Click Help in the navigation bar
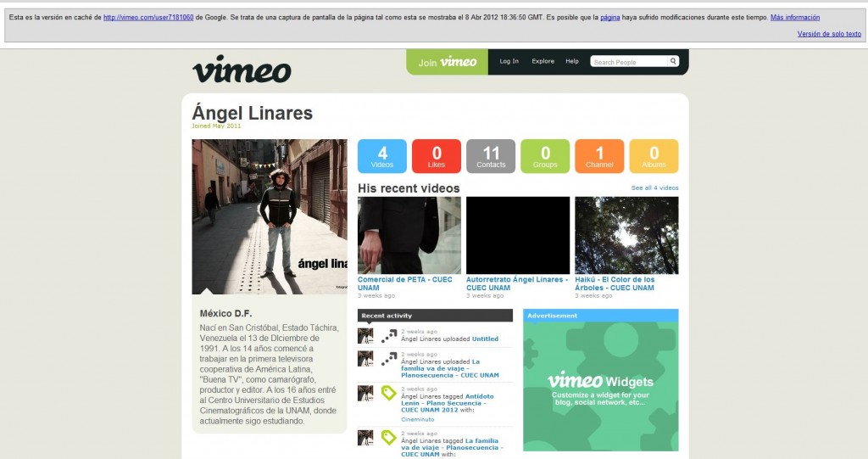 click(x=572, y=61)
